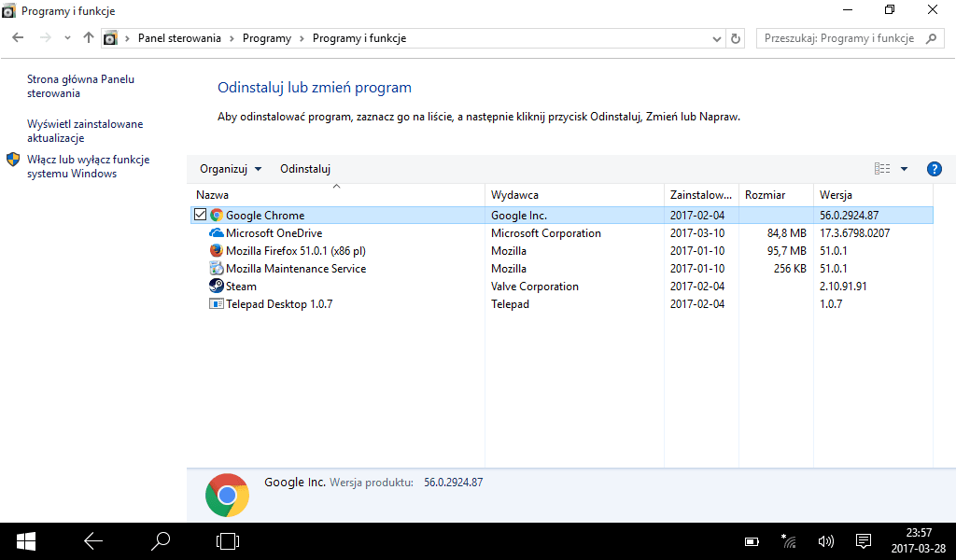Viewport: 956px width, 560px height.
Task: Click the volume speaker tray icon
Action: [x=825, y=541]
